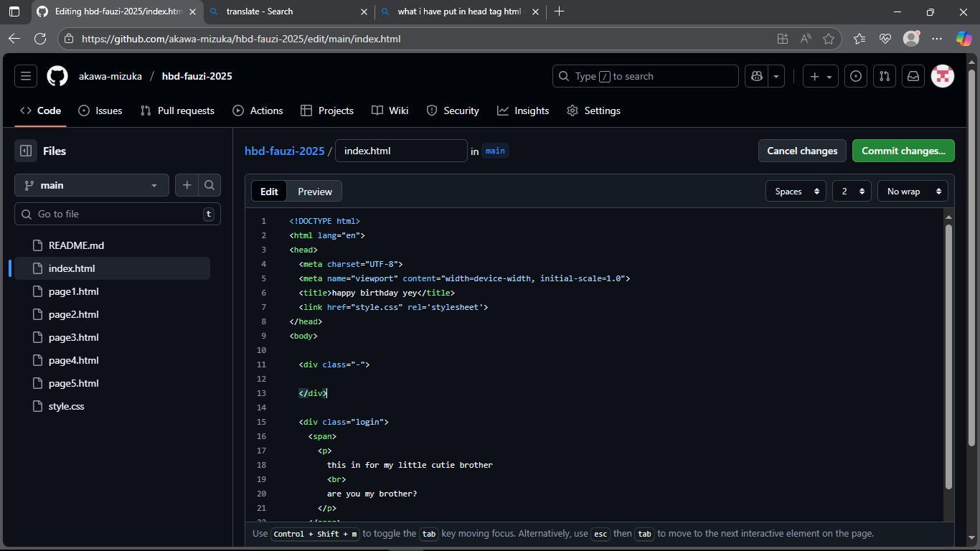The height and width of the screenshot is (551, 980).
Task: Go to the Actions tab
Action: click(258, 110)
